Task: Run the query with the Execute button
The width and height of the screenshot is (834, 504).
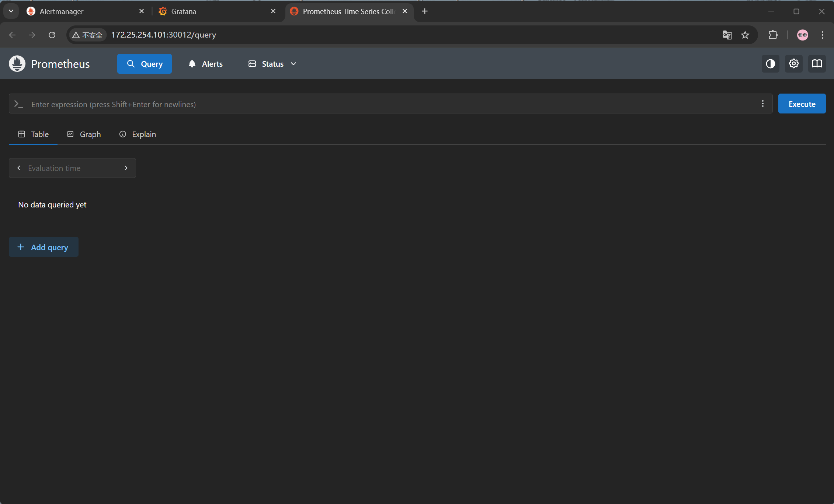Action: coord(802,104)
